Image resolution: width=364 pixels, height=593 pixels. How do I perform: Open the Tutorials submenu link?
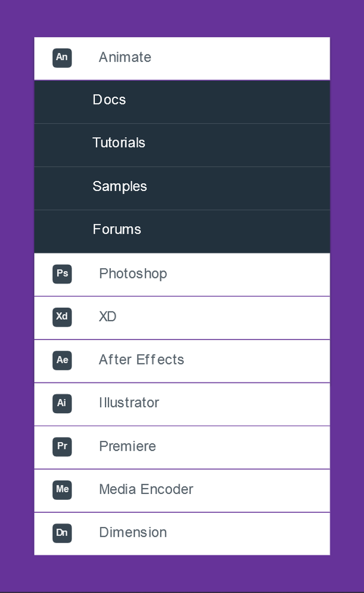pyautogui.click(x=119, y=143)
